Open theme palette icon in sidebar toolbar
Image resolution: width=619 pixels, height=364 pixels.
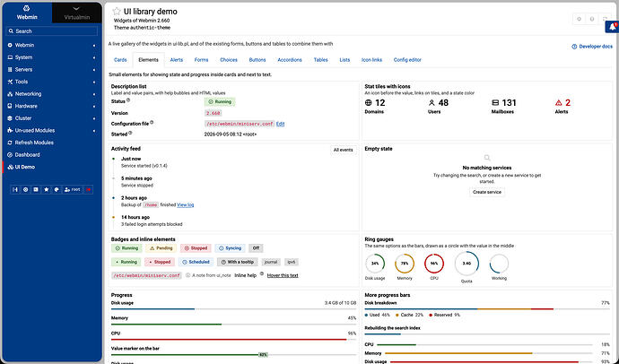click(57, 190)
